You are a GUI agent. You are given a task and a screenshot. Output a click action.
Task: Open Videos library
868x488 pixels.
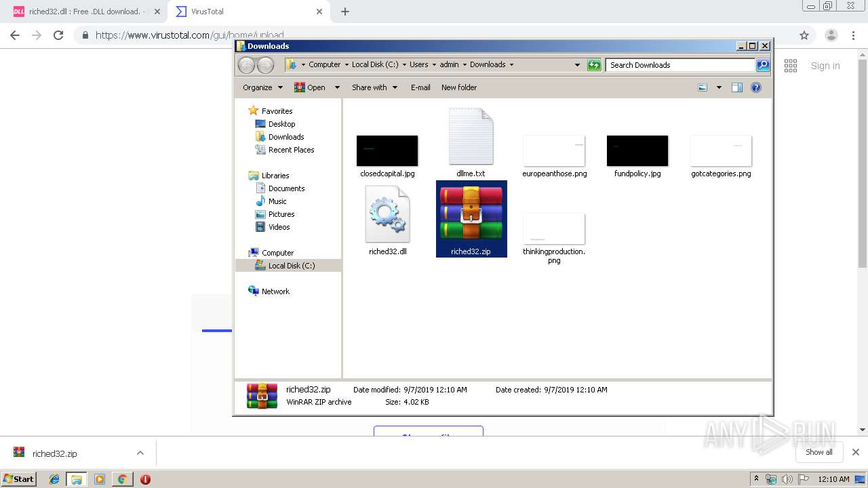point(279,227)
